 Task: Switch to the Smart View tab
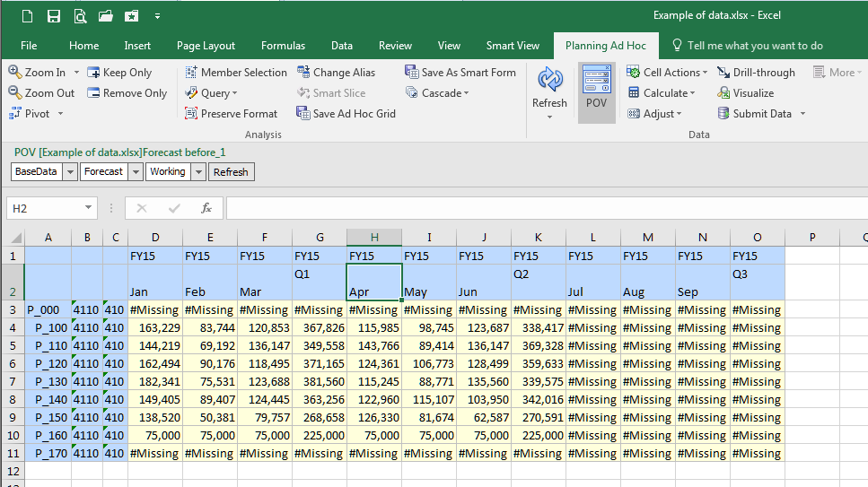[x=513, y=46]
